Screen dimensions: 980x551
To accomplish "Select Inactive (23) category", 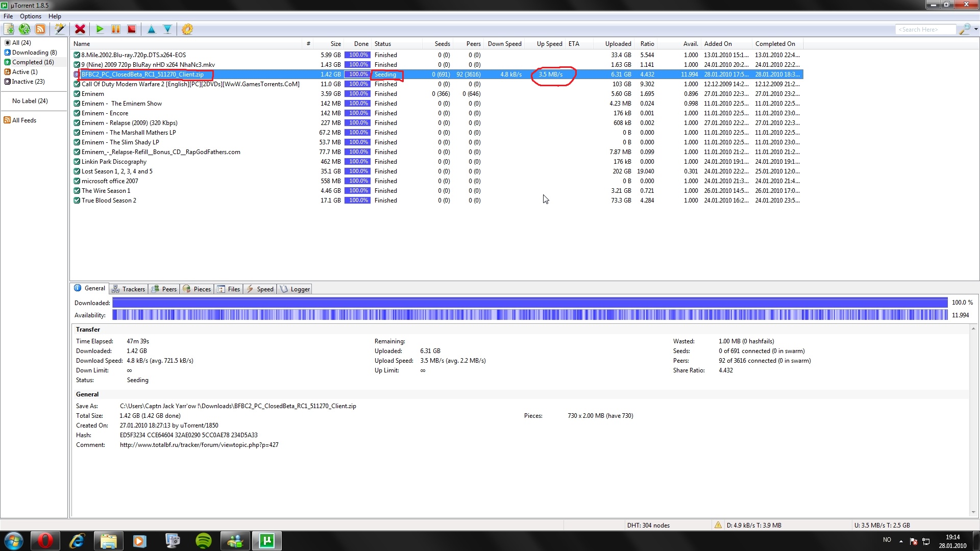I will (28, 82).
